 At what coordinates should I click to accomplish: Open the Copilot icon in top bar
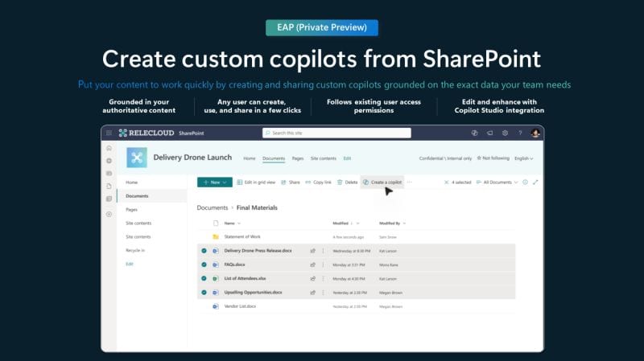[474, 133]
